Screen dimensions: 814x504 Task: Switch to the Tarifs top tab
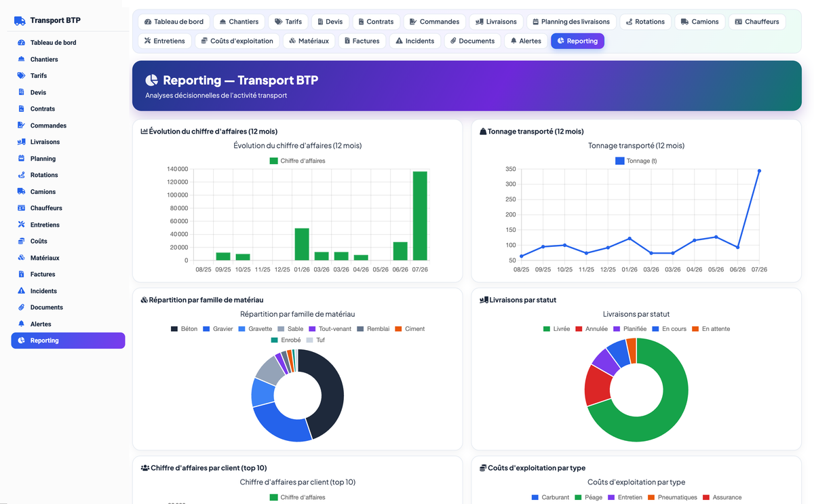288,22
